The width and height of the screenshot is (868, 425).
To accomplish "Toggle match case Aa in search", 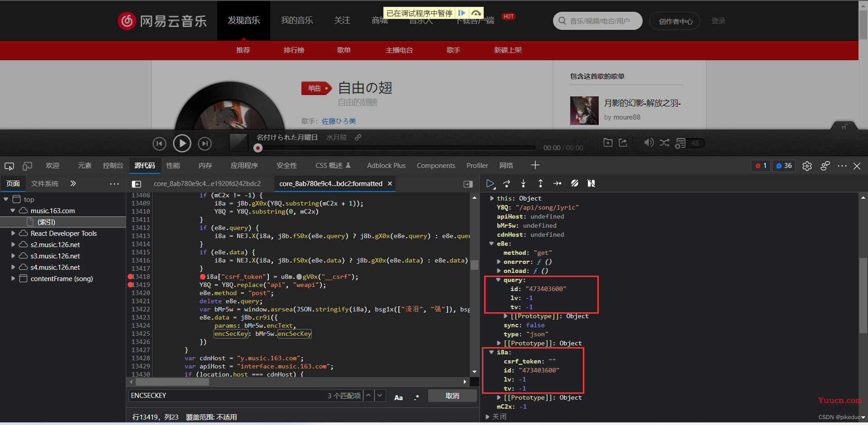I will coord(398,397).
